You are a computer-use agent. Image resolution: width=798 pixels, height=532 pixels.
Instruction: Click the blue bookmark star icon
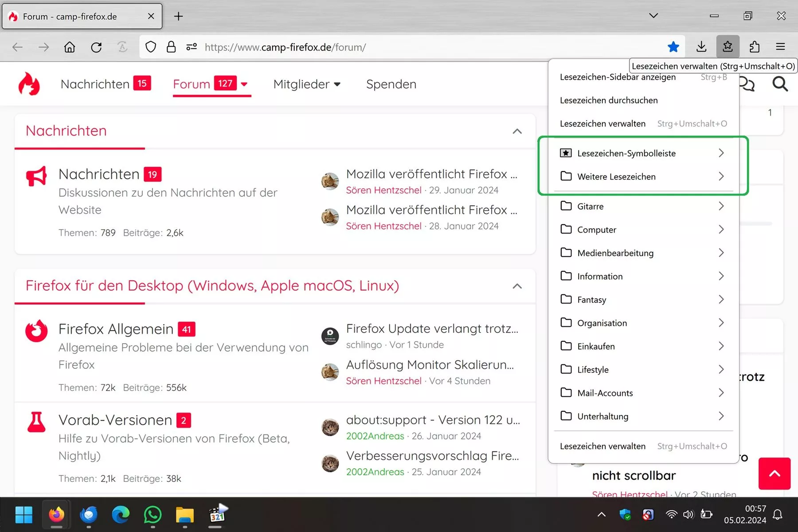tap(673, 47)
